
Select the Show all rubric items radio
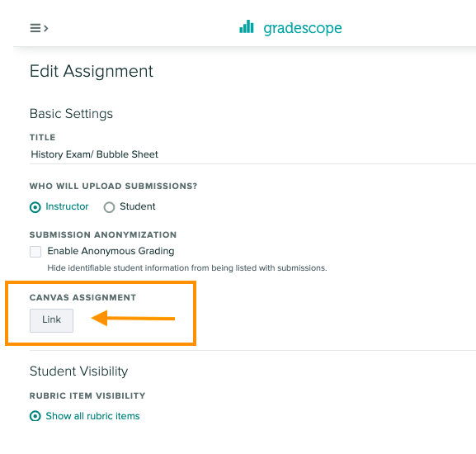pos(35,416)
